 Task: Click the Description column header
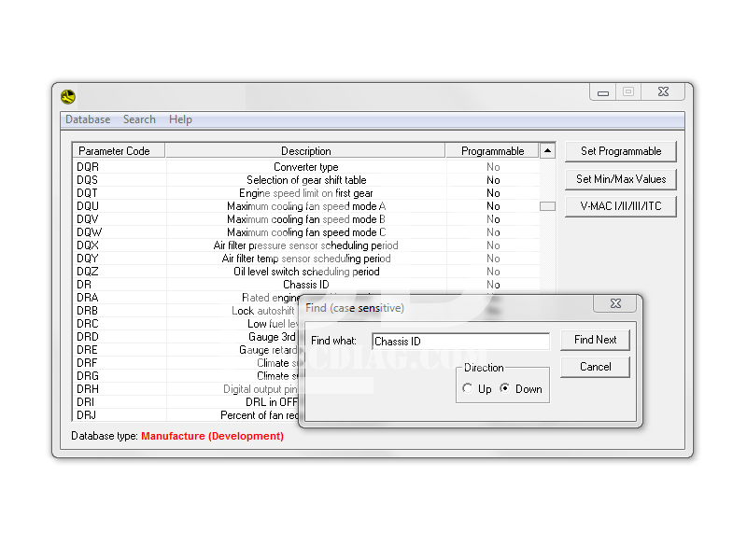pyautogui.click(x=305, y=150)
